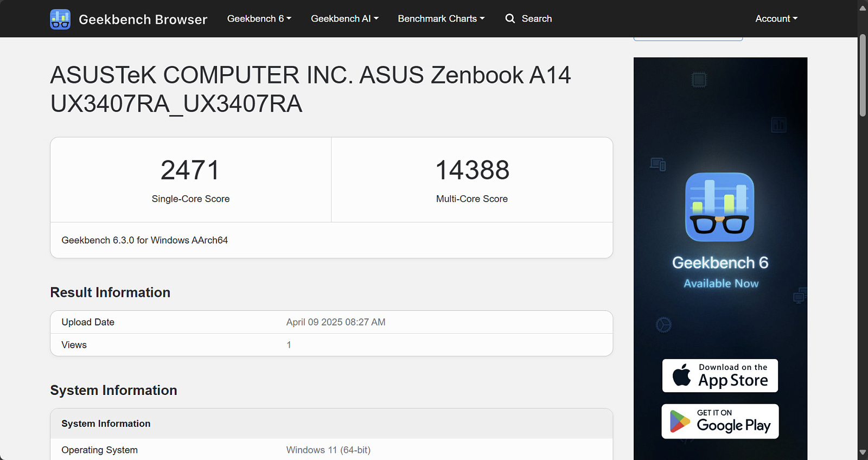Click the 'System Information' section heading

(x=113, y=390)
